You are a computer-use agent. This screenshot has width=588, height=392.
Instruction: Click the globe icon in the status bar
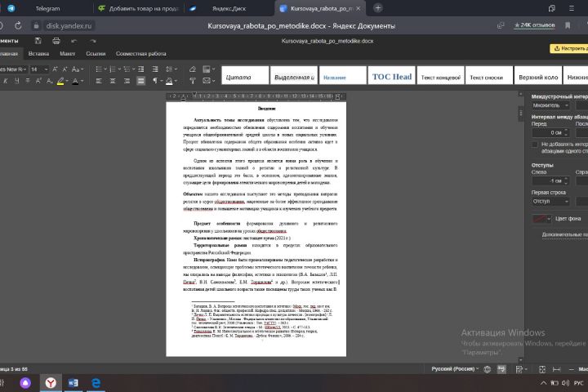click(x=487, y=369)
